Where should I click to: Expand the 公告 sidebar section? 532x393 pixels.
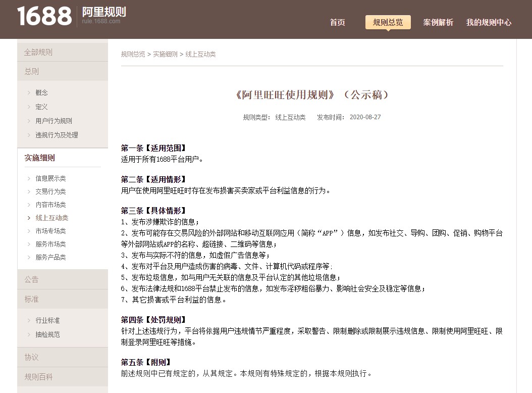(x=63, y=279)
